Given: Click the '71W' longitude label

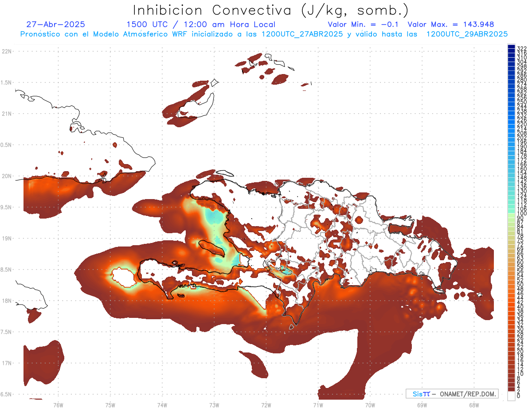Looking at the screenshot, I should coord(318,404).
